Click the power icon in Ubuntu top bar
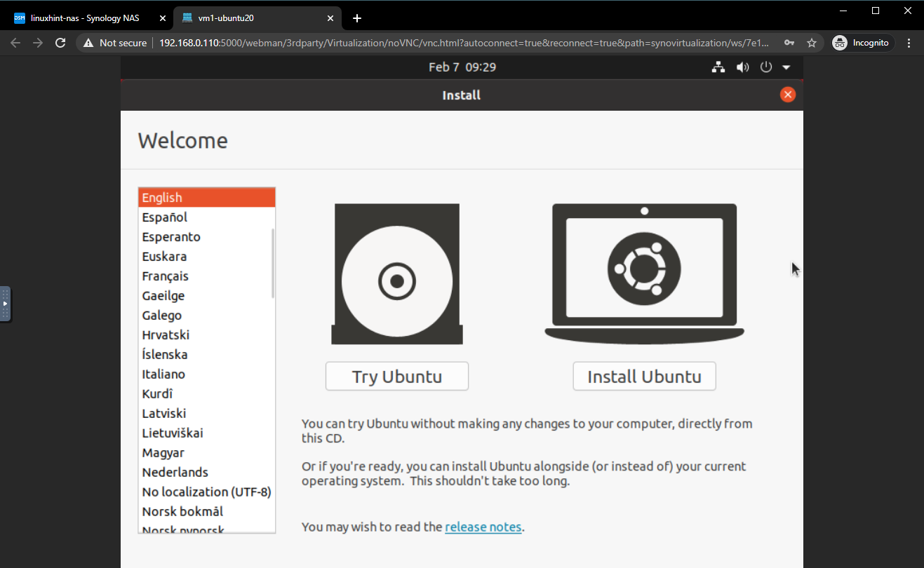 766,67
